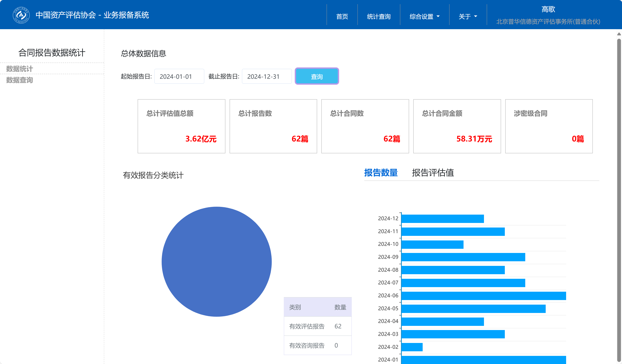The width and height of the screenshot is (622, 364).
Task: Click the 2024-06 bar in chart
Action: point(483,296)
